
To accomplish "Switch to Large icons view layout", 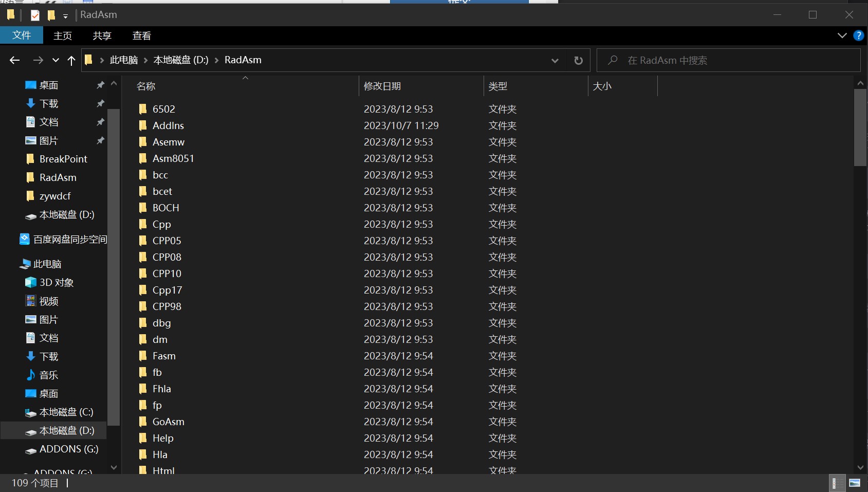I will (855, 483).
